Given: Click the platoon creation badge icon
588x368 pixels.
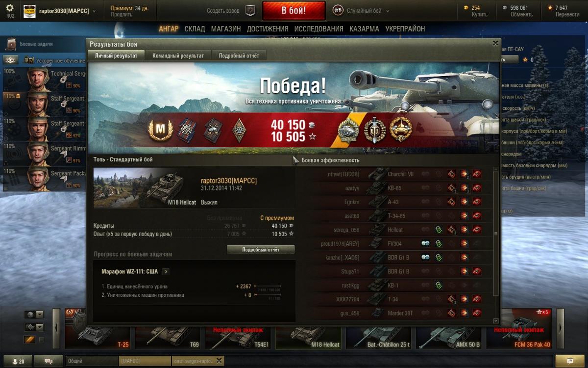Looking at the screenshot, I should click(x=250, y=10).
